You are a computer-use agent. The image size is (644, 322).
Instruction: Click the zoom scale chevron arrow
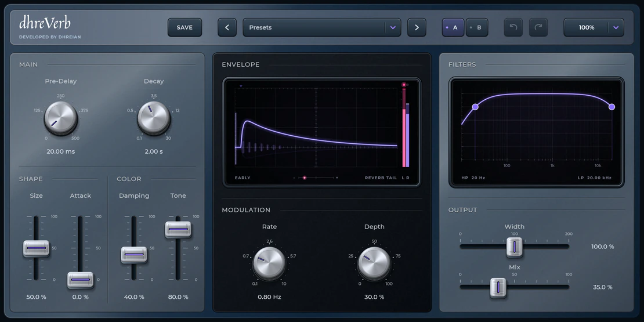pyautogui.click(x=616, y=27)
